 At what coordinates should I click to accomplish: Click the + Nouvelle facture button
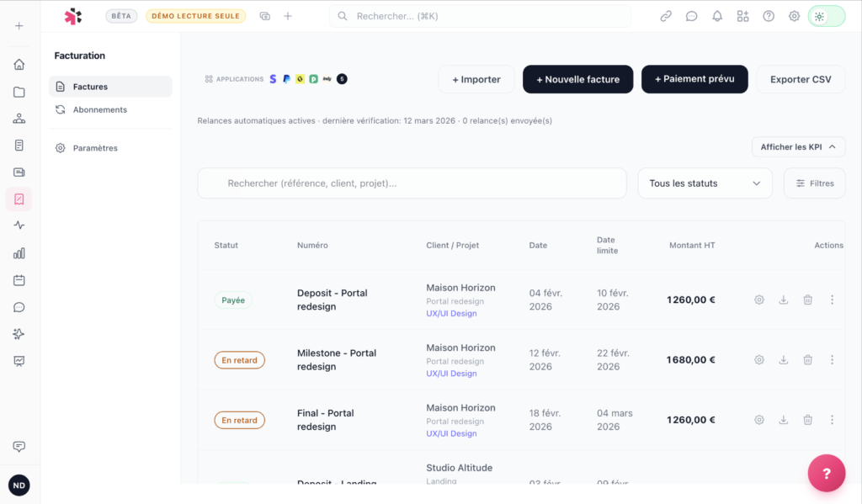(x=577, y=79)
